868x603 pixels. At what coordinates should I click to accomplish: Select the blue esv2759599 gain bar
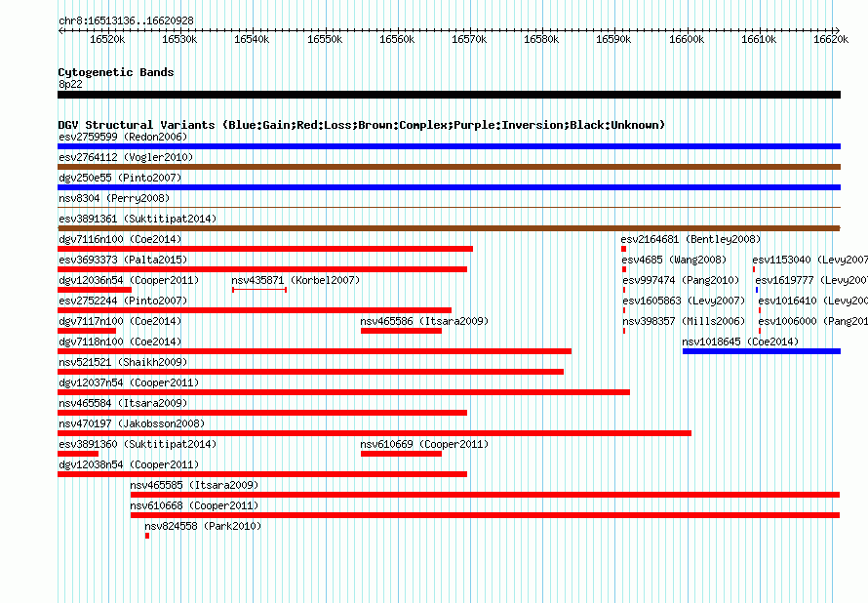(x=449, y=146)
